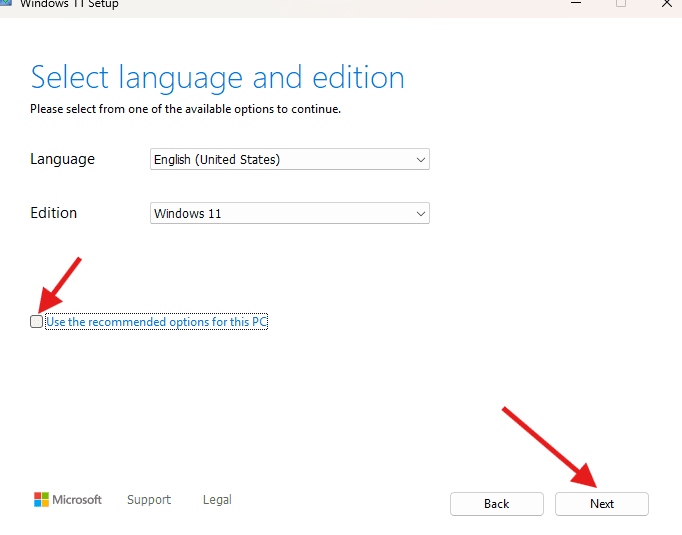682x535 pixels.
Task: Click the 'Please select from one of the available options' text
Action: point(185,109)
